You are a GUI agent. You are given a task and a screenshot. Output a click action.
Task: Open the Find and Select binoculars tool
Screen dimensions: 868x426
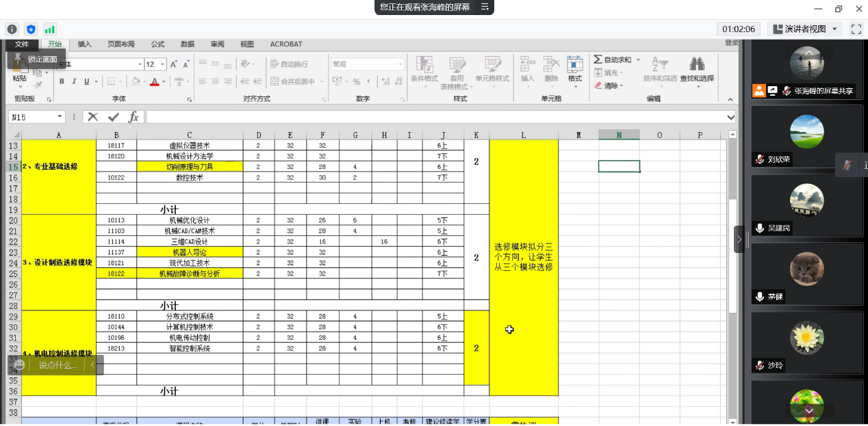click(697, 65)
